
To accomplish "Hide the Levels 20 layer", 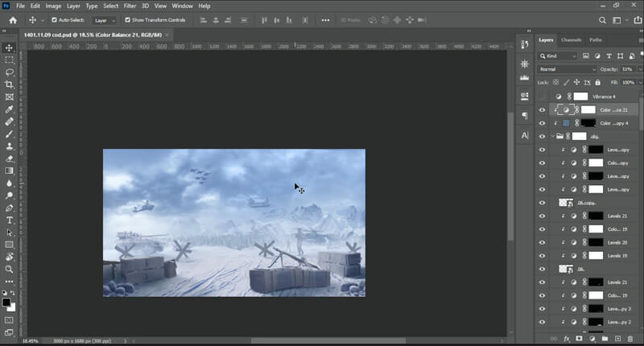I will [542, 242].
